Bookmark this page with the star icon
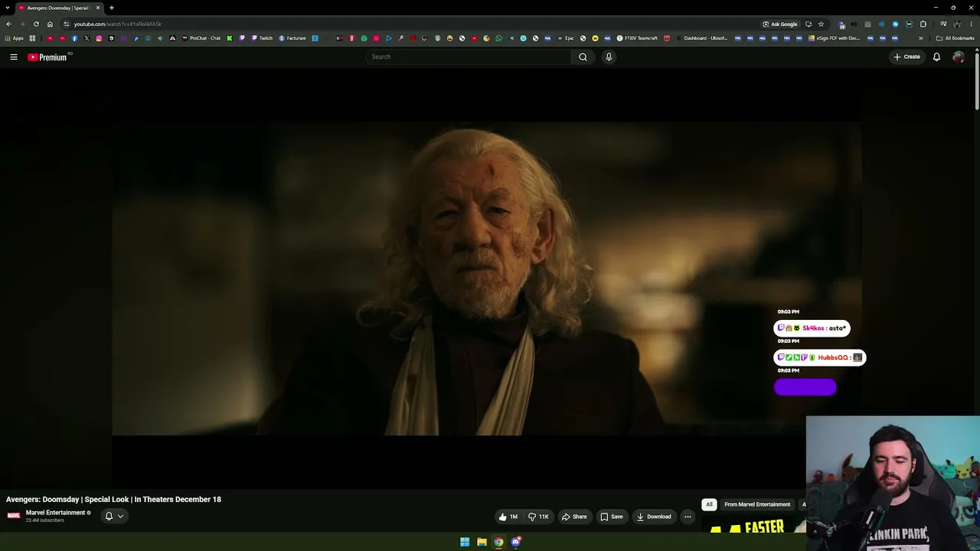Image resolution: width=980 pixels, height=551 pixels. click(821, 24)
